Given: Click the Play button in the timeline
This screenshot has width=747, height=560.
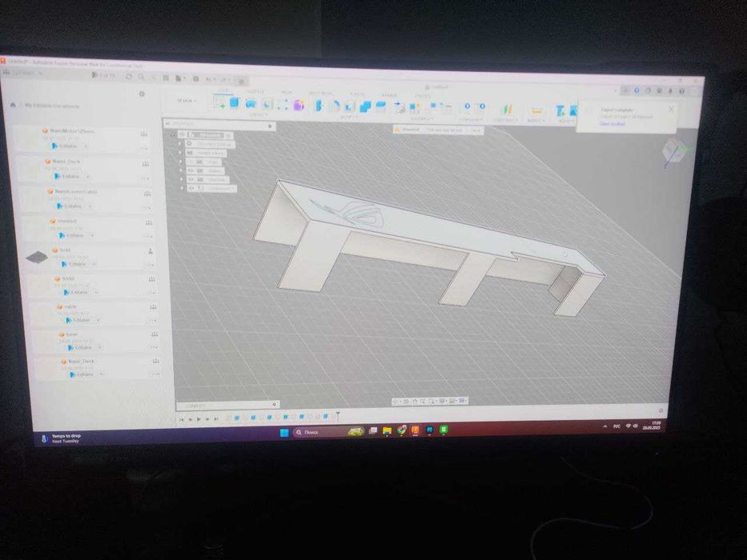Looking at the screenshot, I should pos(199,419).
